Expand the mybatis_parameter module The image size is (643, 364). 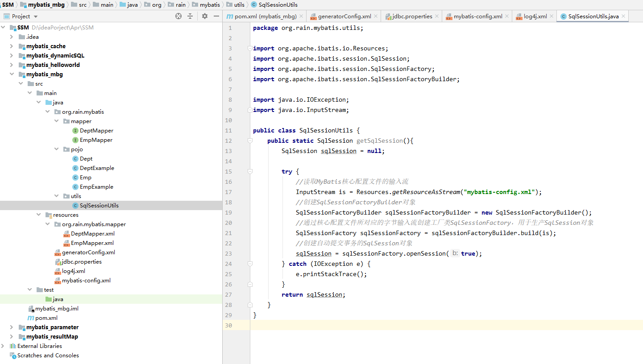point(12,327)
